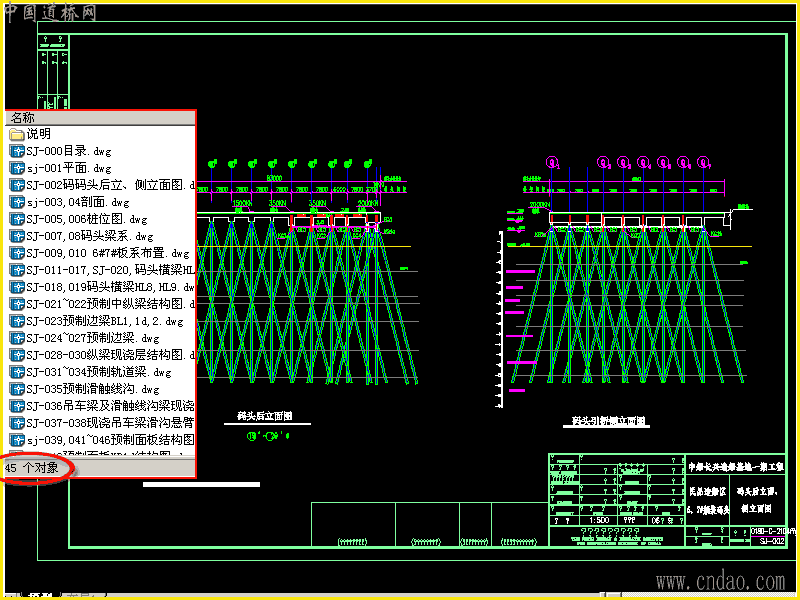
Task: Click the SJ-024~027预制边梁.dwg file icon
Action: click(17, 338)
